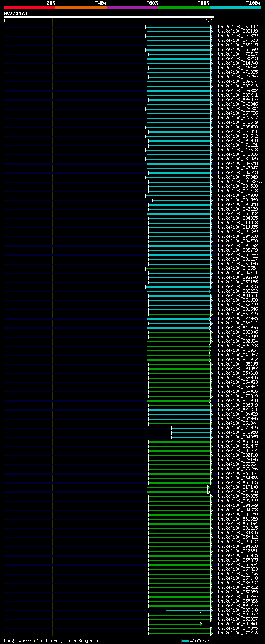The height and width of the screenshot is (644, 265).
Task: Open hit UniRef100_P28002
Action: [238, 109]
